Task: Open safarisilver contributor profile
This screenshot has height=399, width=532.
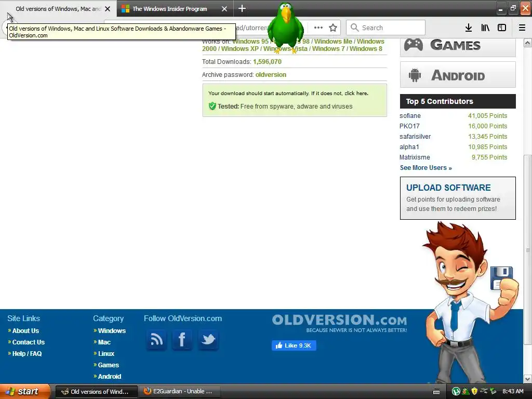Action: tap(415, 137)
